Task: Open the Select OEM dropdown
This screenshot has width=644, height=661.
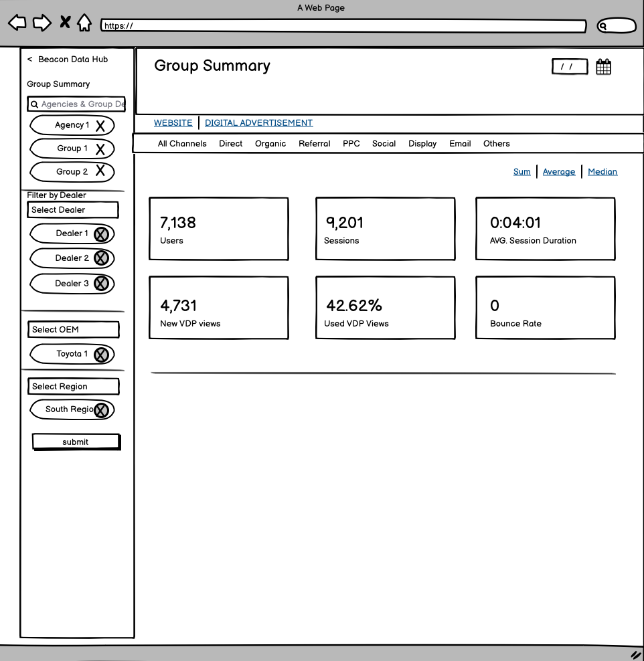Action: pos(74,329)
